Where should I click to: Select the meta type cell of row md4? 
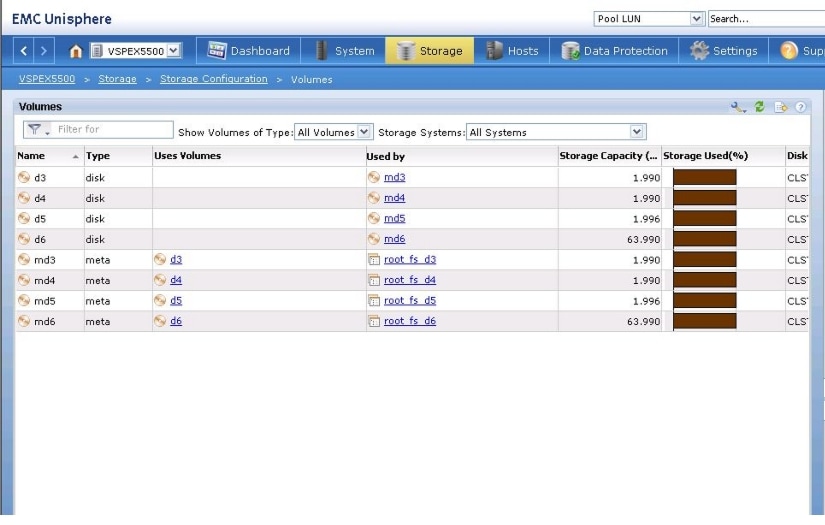coord(118,280)
